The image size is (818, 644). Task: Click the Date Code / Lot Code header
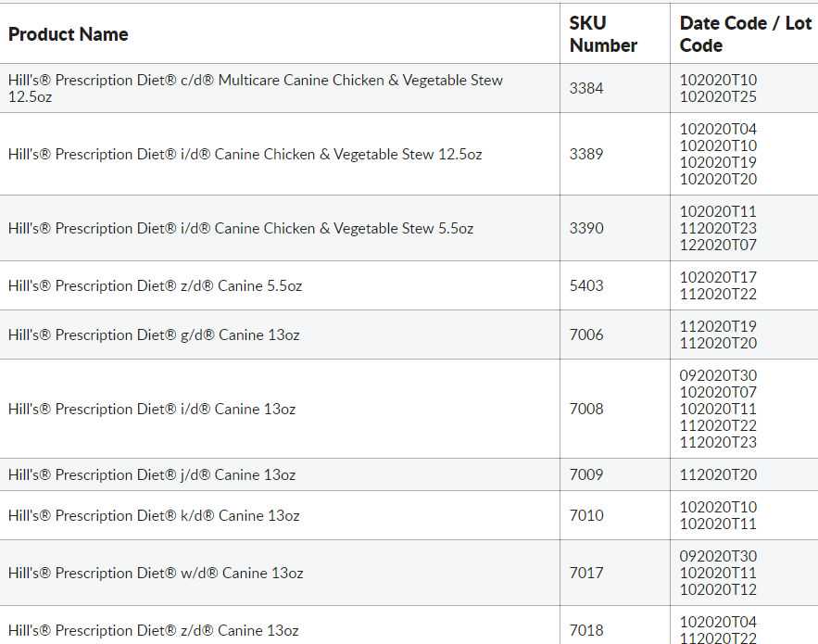pyautogui.click(x=745, y=34)
